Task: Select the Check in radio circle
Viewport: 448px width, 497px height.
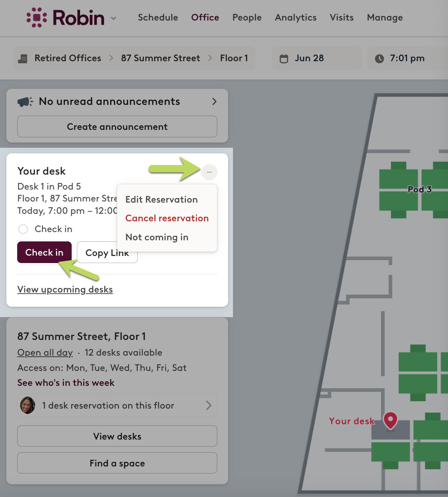Action: click(x=23, y=229)
